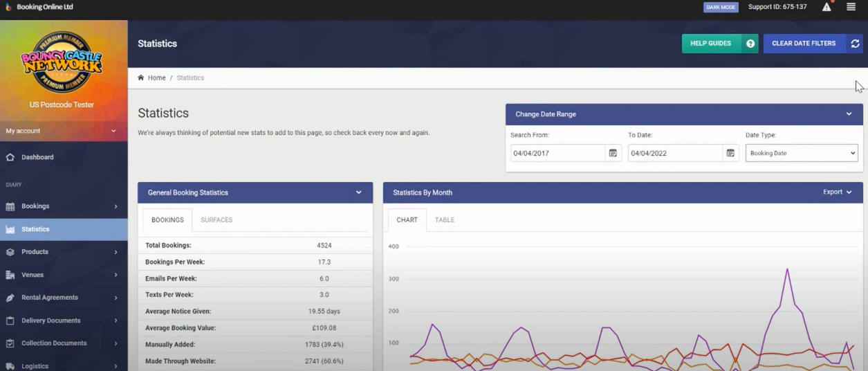Click the question mark help icon
This screenshot has height=371, width=868.
[750, 44]
